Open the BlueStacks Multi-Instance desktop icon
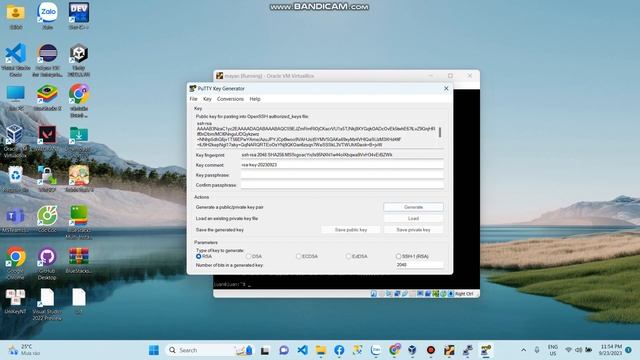Screen dimensions: 640x360 tap(79, 222)
